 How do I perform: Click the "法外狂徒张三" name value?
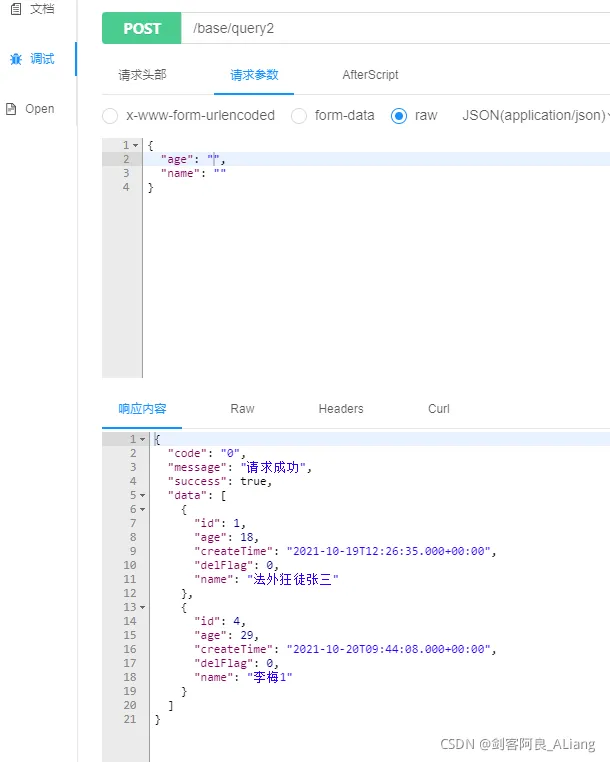pyautogui.click(x=293, y=579)
